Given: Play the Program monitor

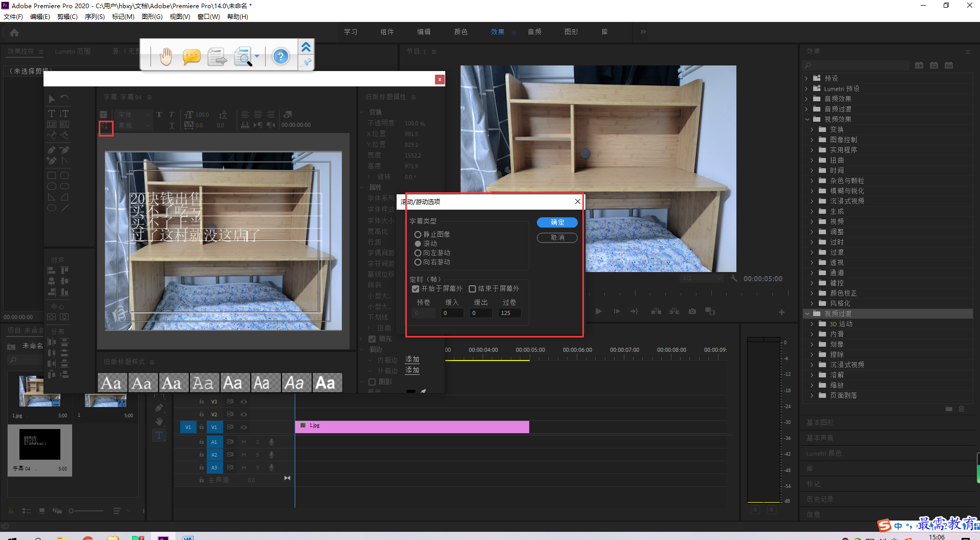Looking at the screenshot, I should click(599, 311).
